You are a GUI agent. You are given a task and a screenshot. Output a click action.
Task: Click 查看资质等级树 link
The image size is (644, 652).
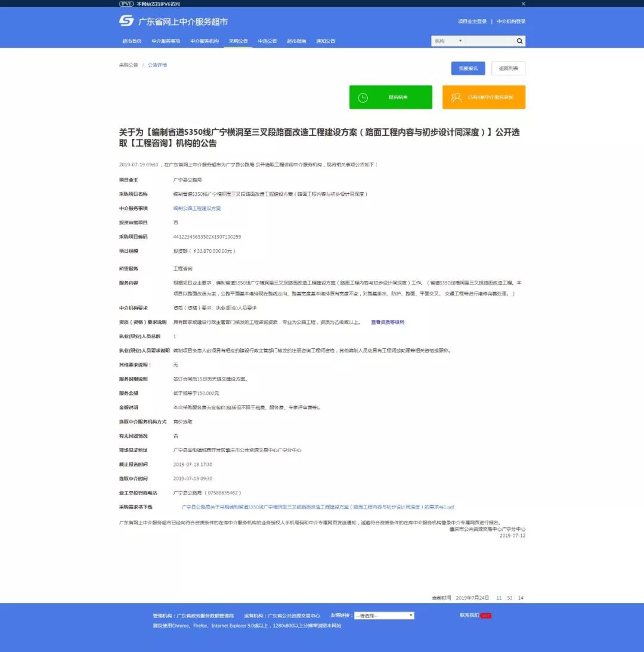click(x=388, y=322)
